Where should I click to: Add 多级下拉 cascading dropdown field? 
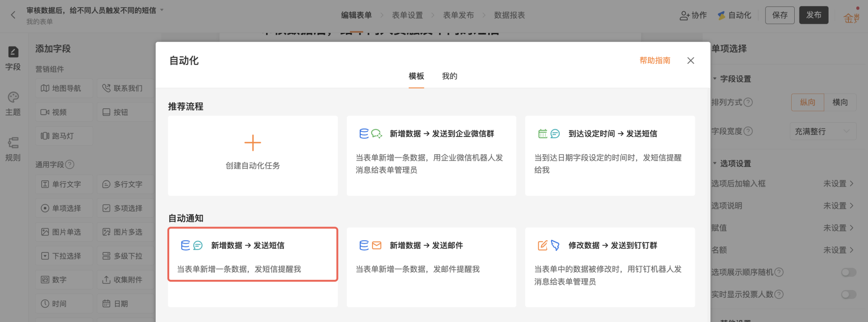pos(126,256)
